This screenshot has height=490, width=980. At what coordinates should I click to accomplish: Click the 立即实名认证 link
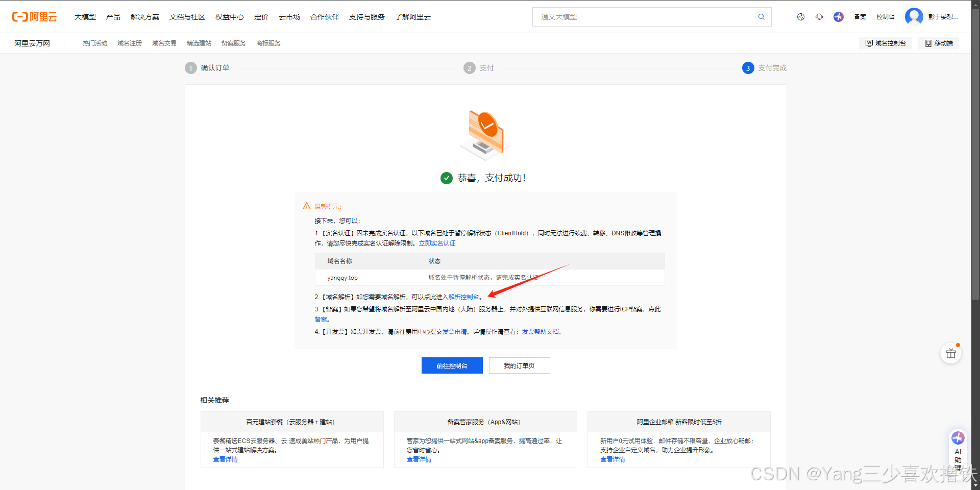(x=437, y=243)
